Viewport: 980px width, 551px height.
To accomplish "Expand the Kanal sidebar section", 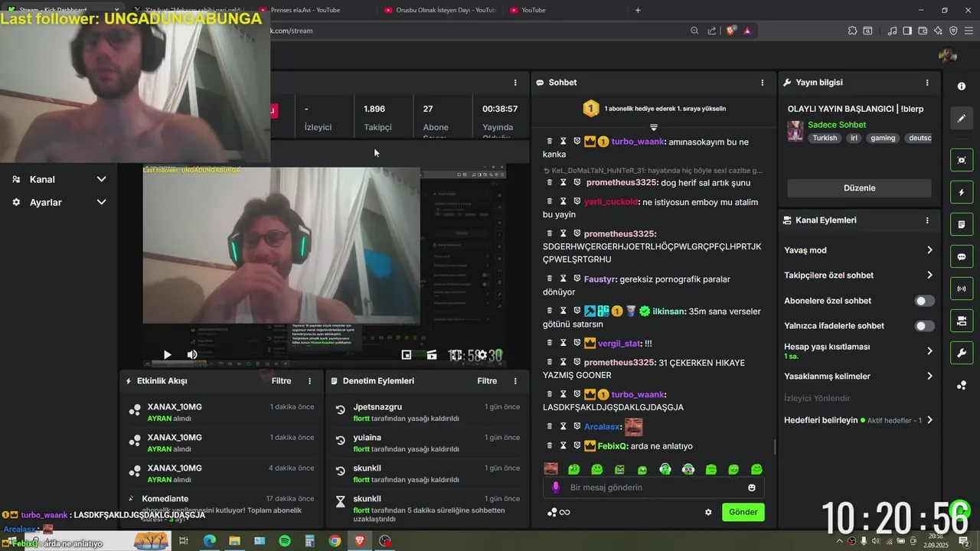I will (x=58, y=179).
